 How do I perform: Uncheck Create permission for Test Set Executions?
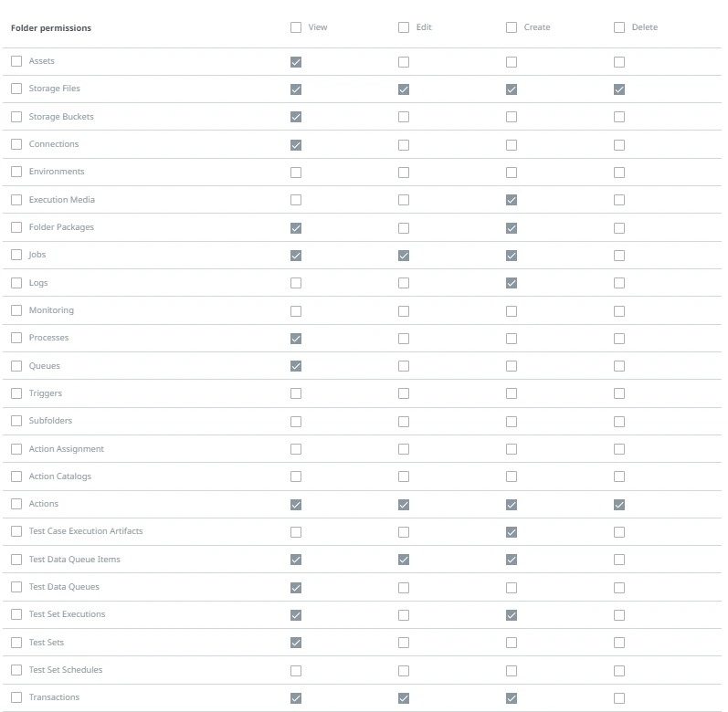512,615
